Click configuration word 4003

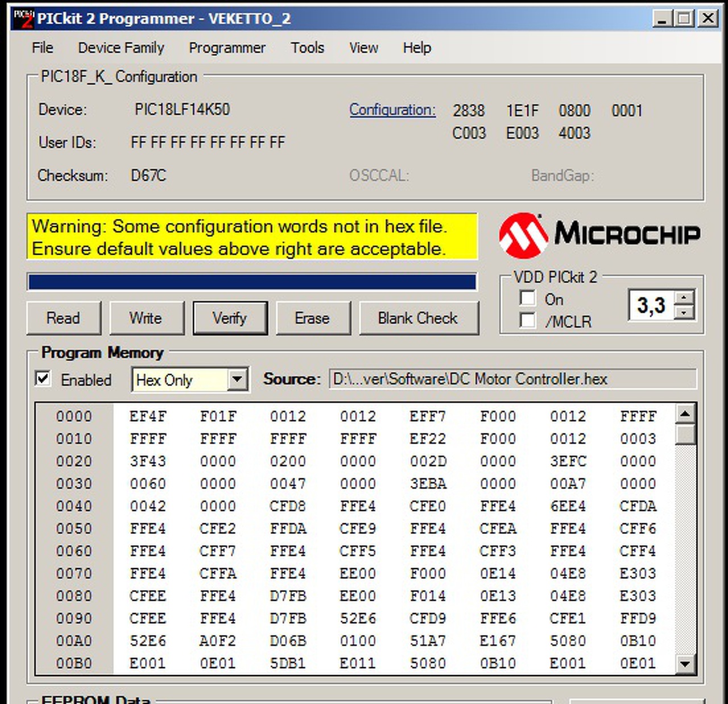574,133
